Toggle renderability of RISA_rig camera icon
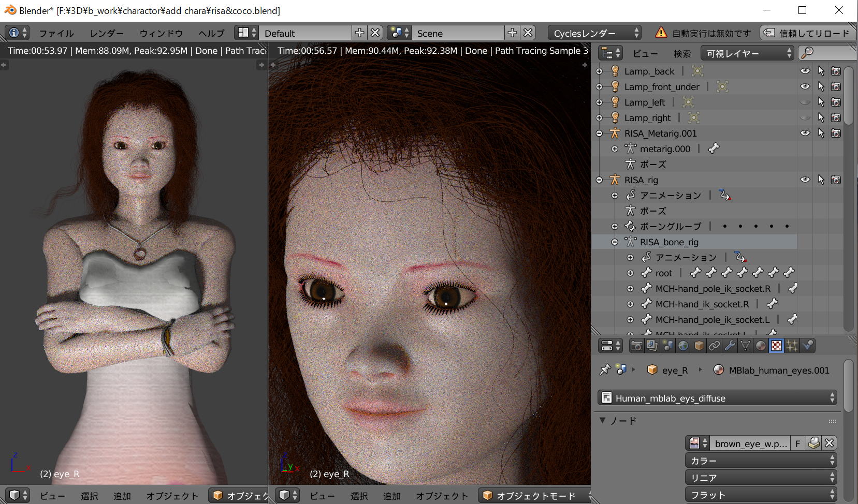 (x=836, y=180)
